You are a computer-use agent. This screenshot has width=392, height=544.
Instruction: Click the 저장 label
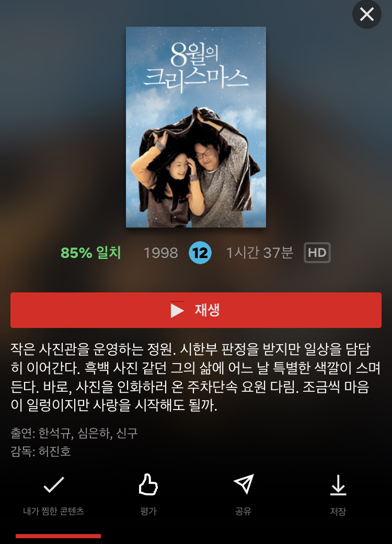coord(338,512)
